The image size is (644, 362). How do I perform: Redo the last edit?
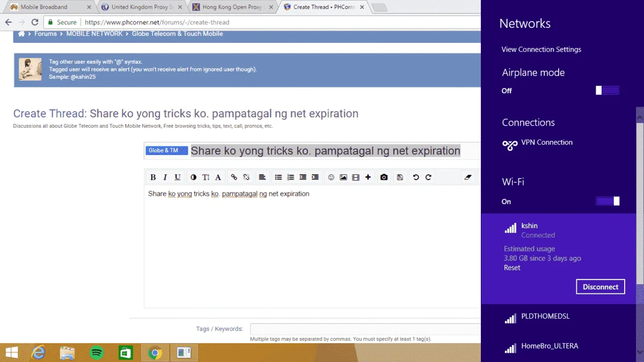point(428,178)
